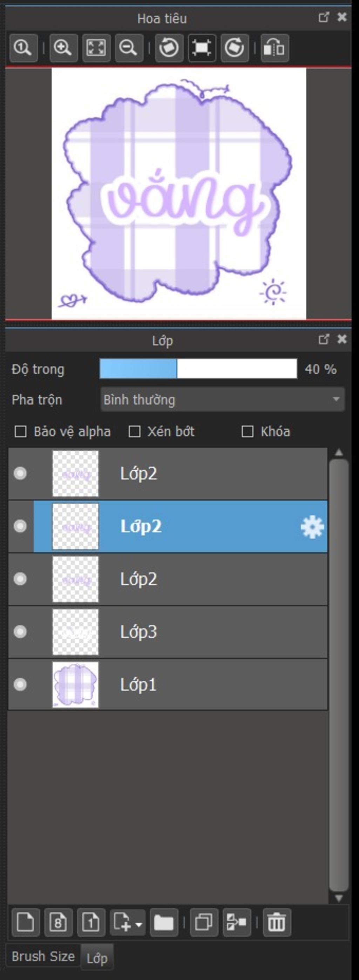
Task: Create a new layer folder
Action: 164,922
